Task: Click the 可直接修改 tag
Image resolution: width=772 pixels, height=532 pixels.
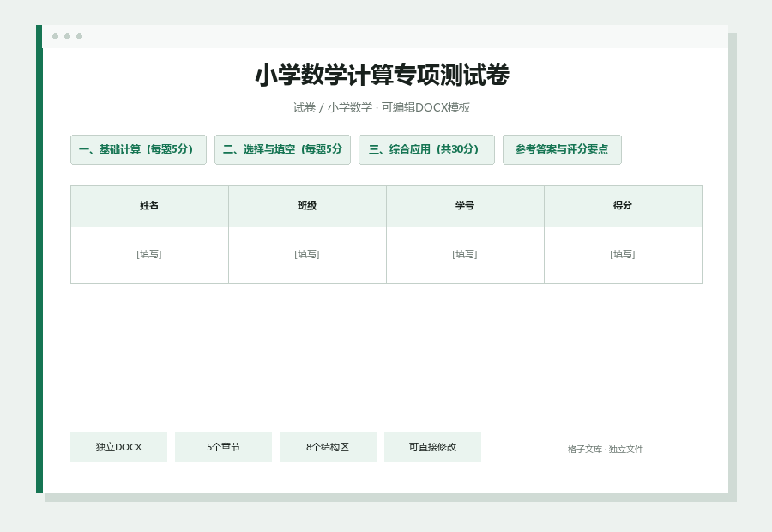Action: click(x=433, y=447)
